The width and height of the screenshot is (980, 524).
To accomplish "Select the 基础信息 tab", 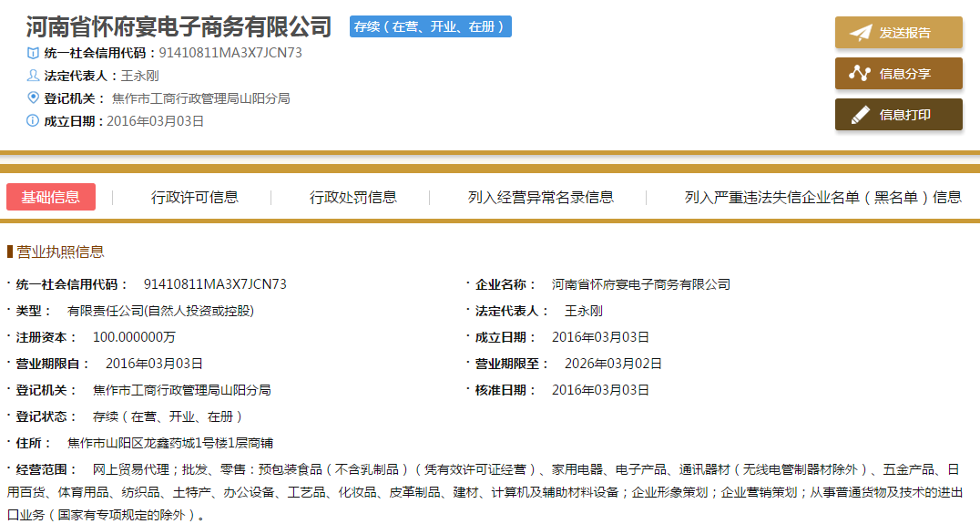I will (51, 197).
